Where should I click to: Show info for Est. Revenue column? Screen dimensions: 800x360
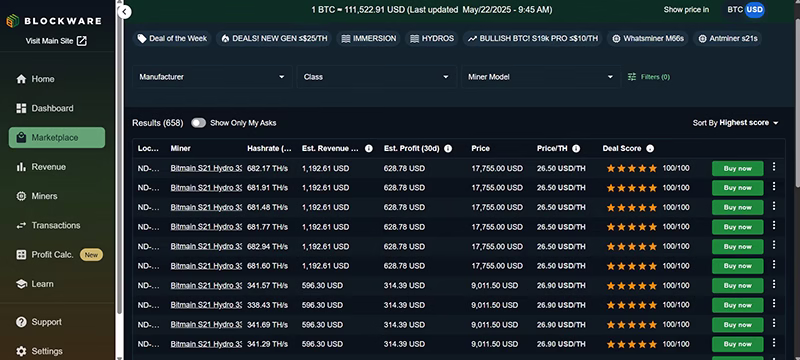coord(369,148)
